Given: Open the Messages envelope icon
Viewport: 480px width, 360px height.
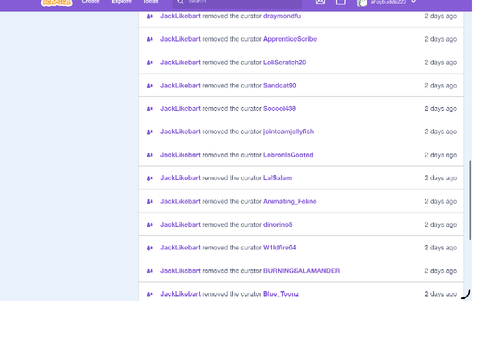Looking at the screenshot, I should tap(320, 2).
